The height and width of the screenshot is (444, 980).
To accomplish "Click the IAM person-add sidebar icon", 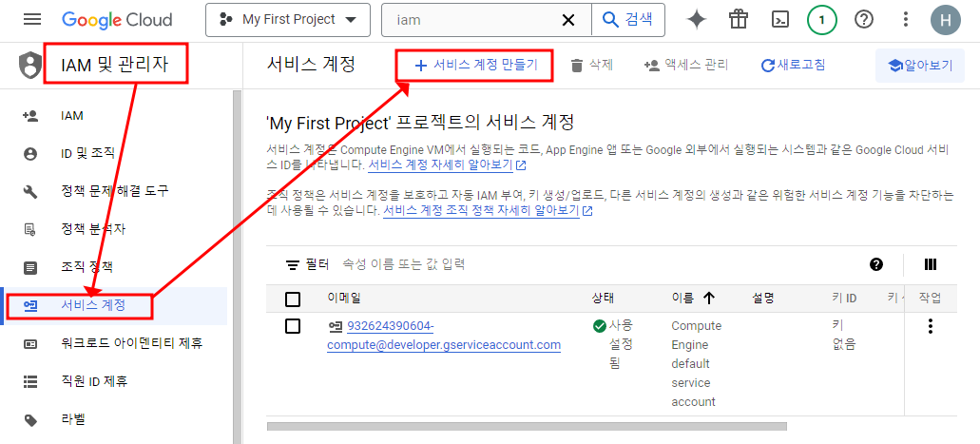I will (x=30, y=116).
